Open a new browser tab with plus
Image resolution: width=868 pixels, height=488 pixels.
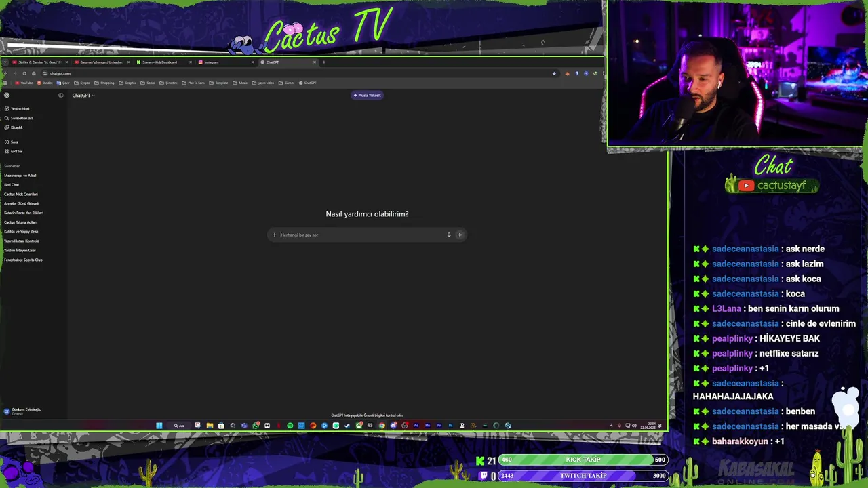tap(323, 62)
